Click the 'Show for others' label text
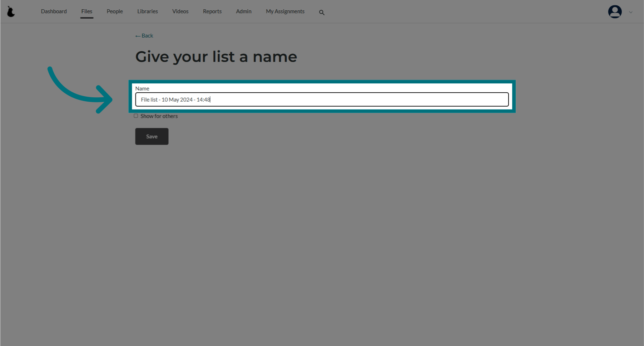 coord(159,116)
